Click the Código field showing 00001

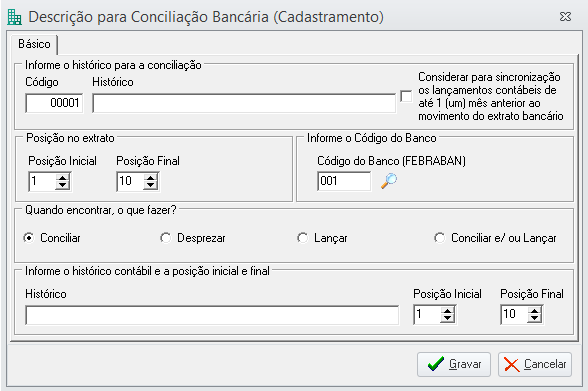pos(54,103)
